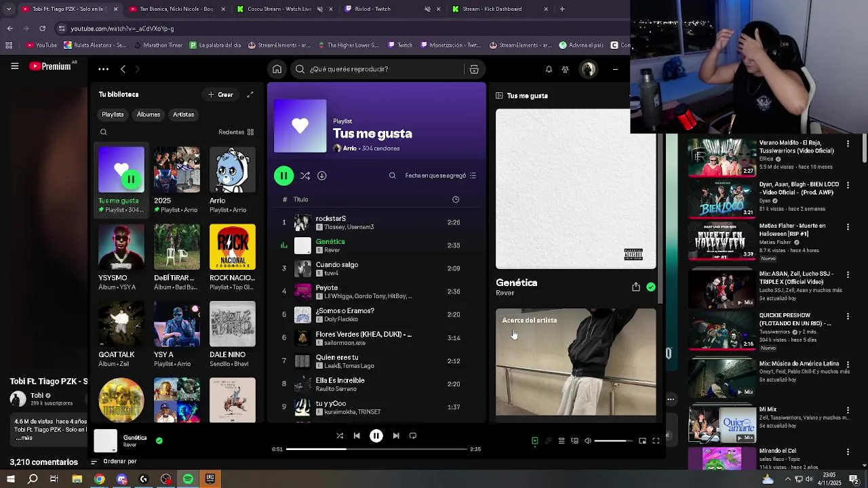Image resolution: width=868 pixels, height=488 pixels.
Task: Open YouTube hamburger guide menu
Action: coord(14,66)
